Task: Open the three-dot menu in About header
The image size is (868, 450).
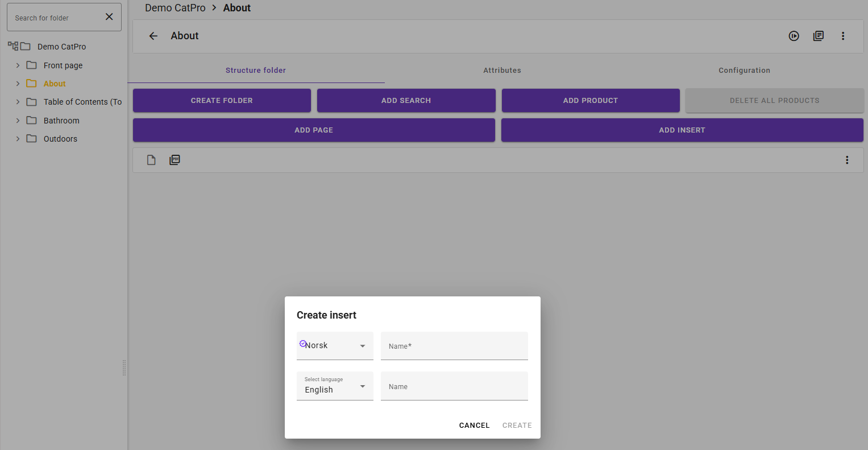Action: pos(842,36)
